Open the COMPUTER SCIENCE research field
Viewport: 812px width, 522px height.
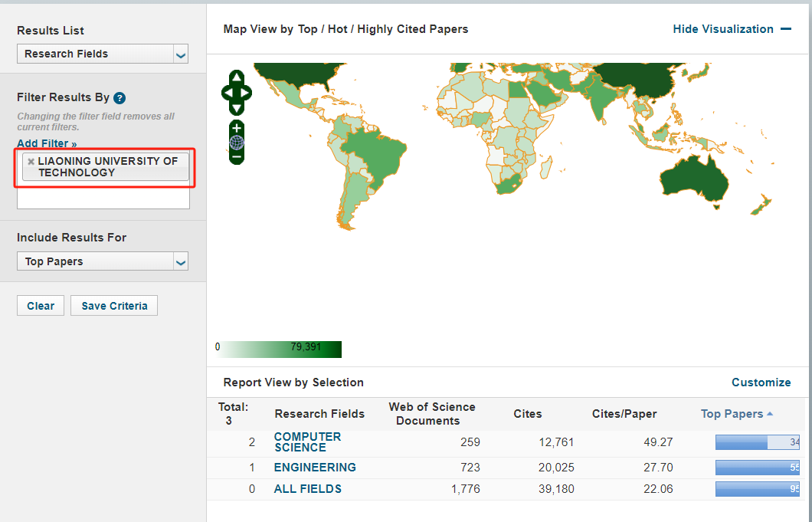(x=307, y=442)
